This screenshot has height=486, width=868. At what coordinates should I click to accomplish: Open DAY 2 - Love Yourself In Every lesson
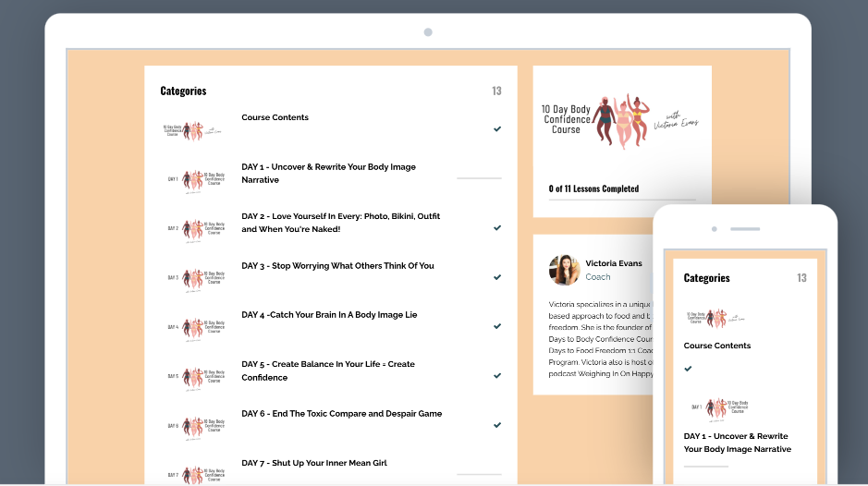[x=340, y=223]
